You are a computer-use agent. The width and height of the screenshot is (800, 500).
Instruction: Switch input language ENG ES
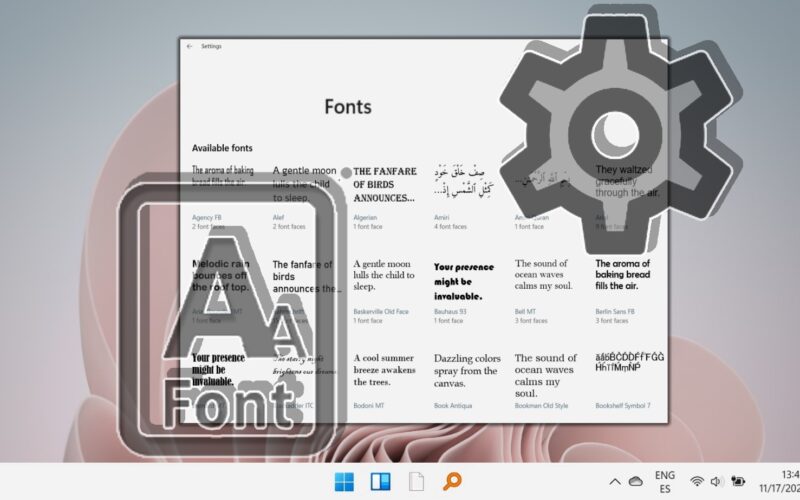665,482
